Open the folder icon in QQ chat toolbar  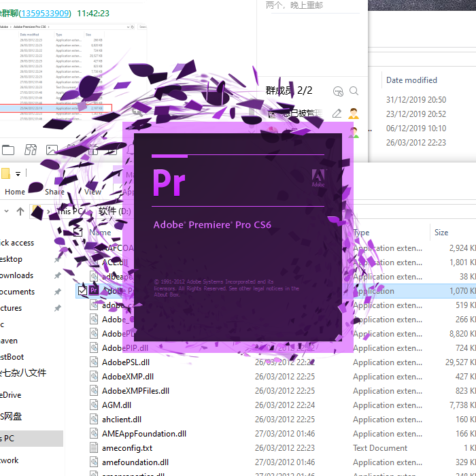[x=8, y=150]
